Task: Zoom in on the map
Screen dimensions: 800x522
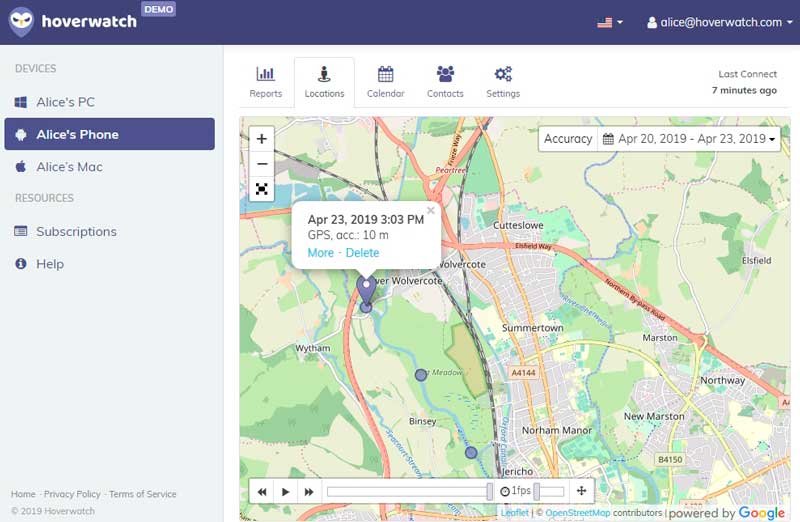Action: [262, 139]
